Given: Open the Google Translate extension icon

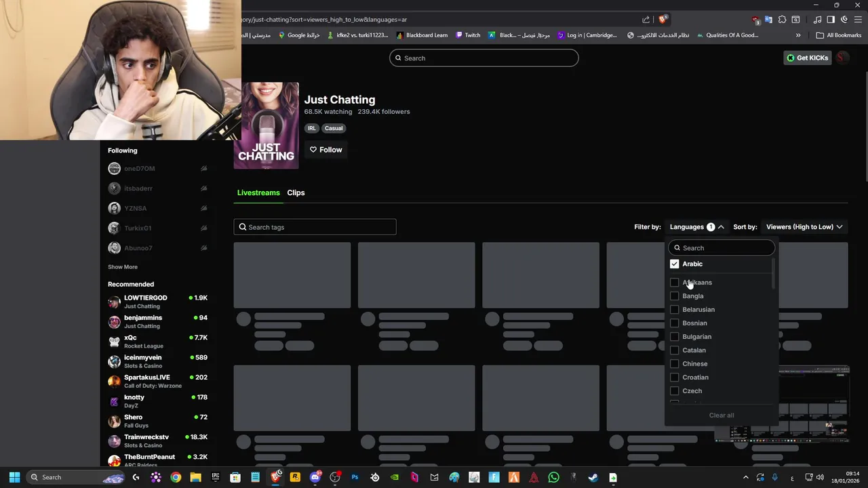Looking at the screenshot, I should (x=768, y=20).
